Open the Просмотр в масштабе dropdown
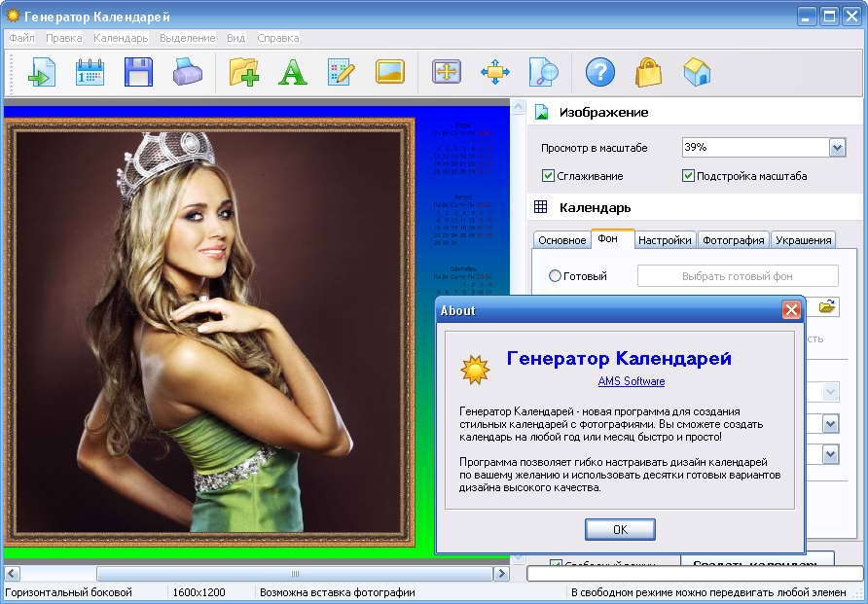868x604 pixels. click(x=837, y=148)
